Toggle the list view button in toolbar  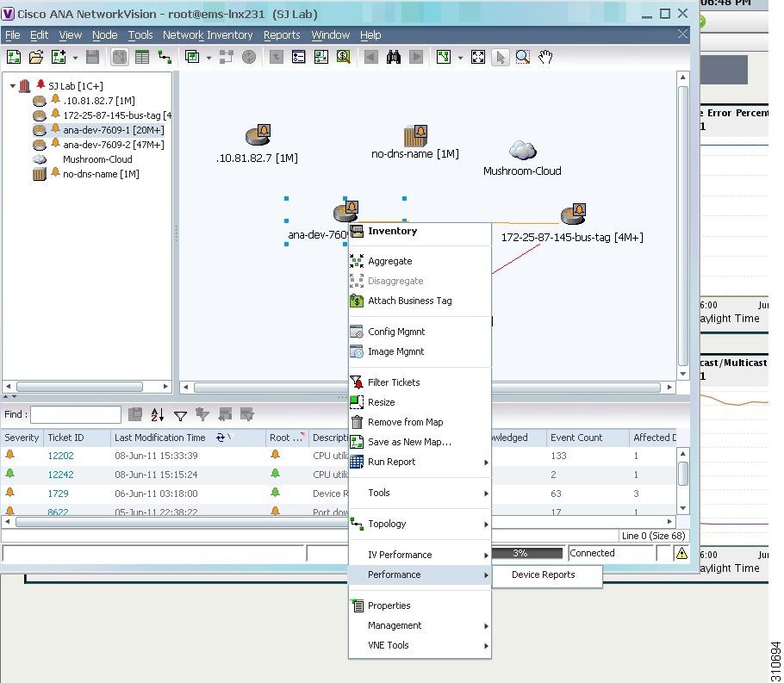click(x=142, y=57)
